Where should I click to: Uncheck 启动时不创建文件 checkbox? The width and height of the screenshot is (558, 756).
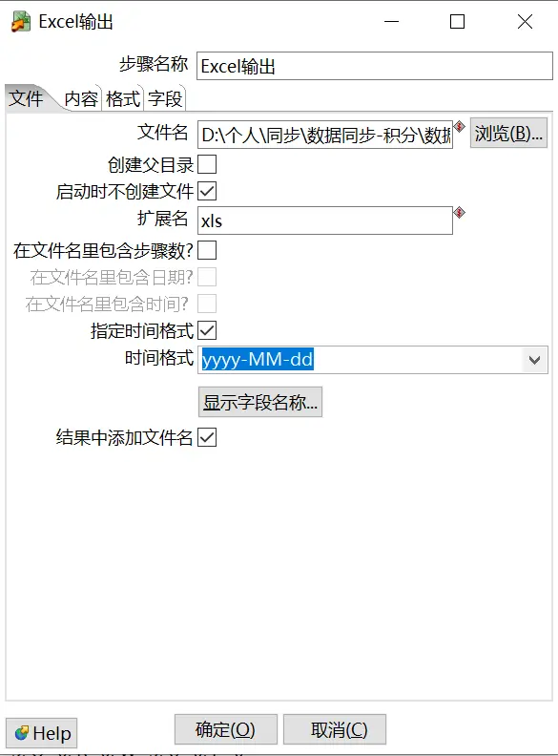coord(207,191)
